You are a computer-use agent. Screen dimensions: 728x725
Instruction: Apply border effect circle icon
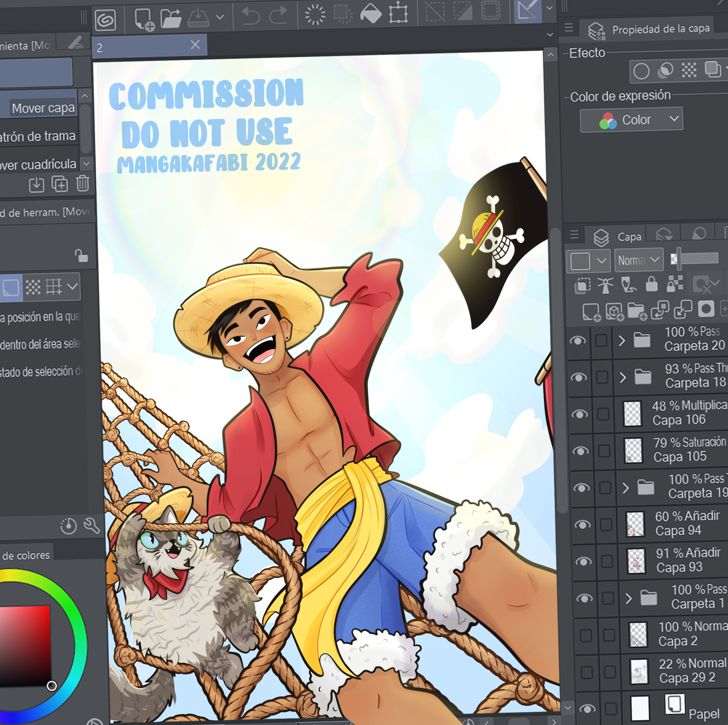641,71
